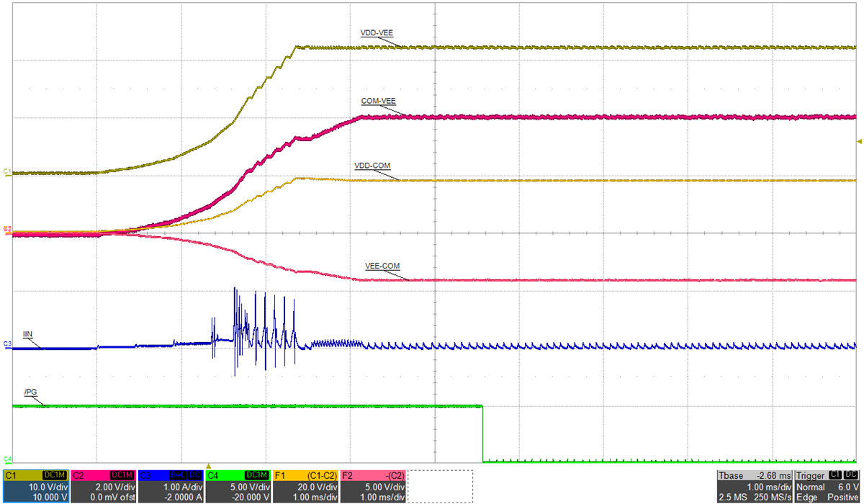Select the COM-VEE waveform label

[378, 101]
